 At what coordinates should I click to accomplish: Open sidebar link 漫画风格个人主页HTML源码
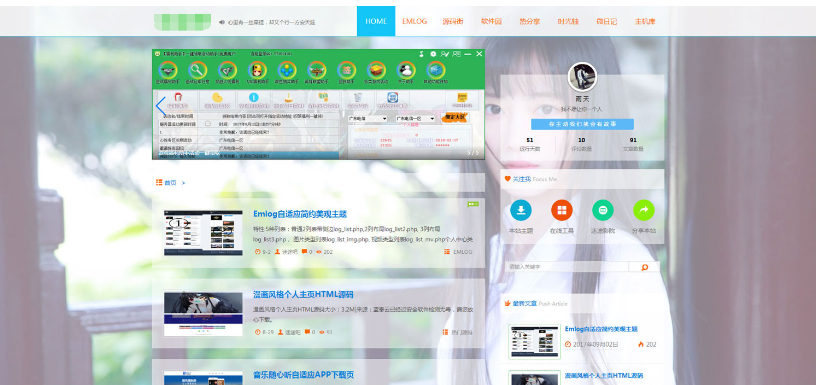click(604, 375)
